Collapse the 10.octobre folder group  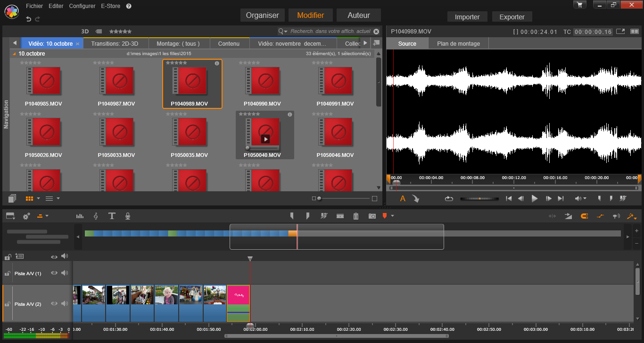pyautogui.click(x=14, y=54)
